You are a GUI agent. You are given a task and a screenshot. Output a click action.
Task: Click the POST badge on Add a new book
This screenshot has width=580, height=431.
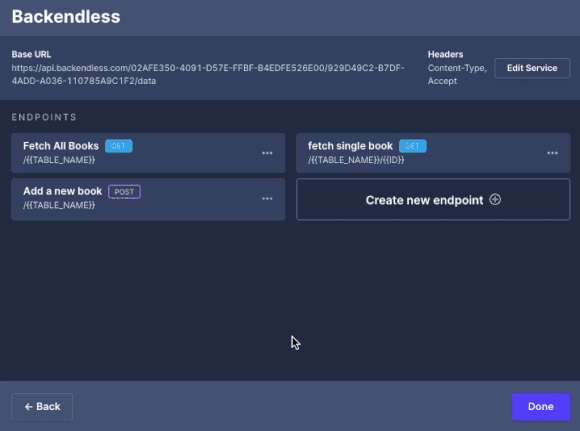pos(124,192)
